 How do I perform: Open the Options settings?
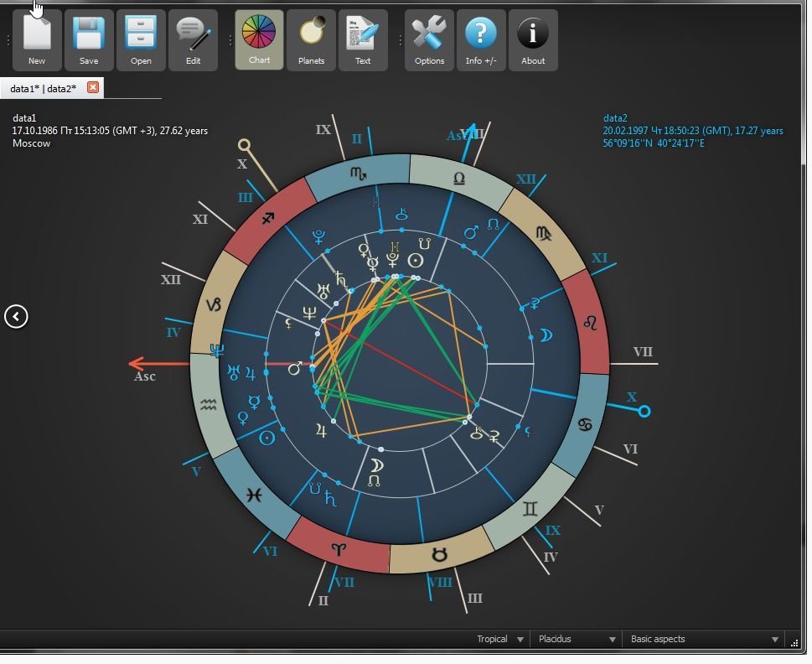point(429,40)
